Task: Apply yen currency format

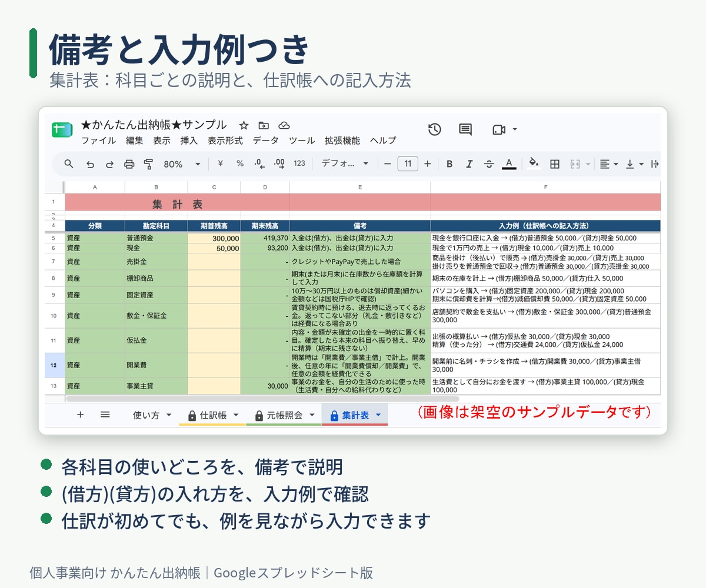Action: click(x=220, y=163)
